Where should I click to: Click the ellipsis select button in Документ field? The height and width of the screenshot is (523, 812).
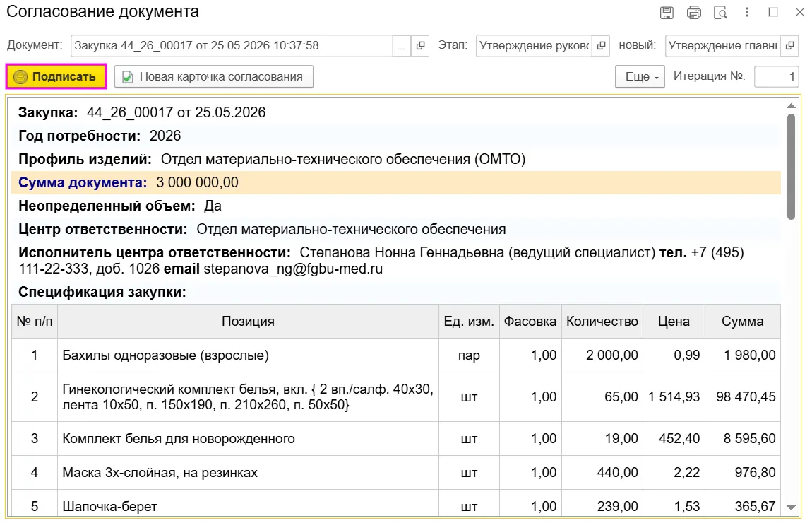pos(401,46)
